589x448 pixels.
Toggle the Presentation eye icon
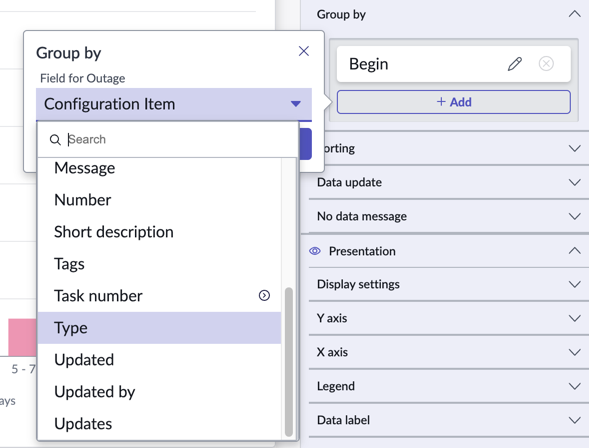[x=315, y=251]
